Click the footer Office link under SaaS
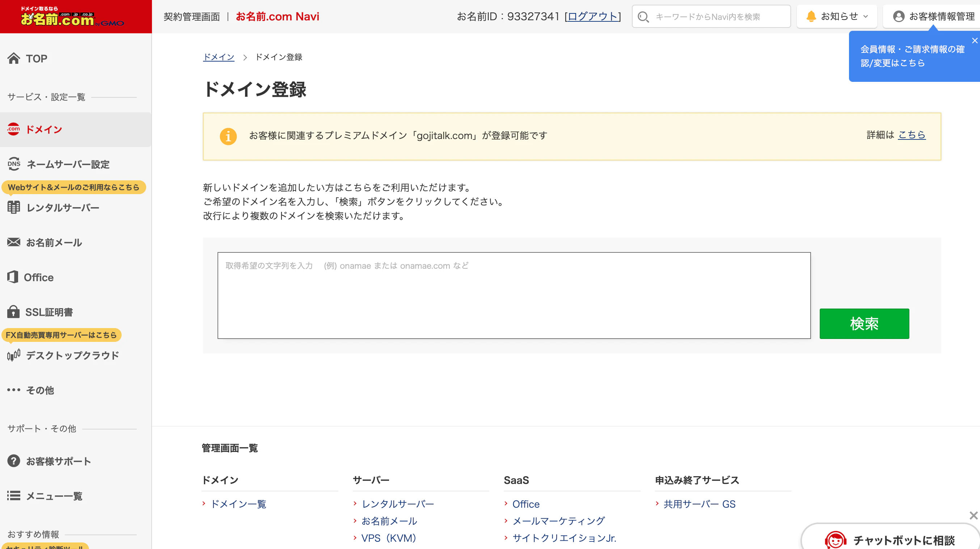The width and height of the screenshot is (980, 549). point(526,504)
